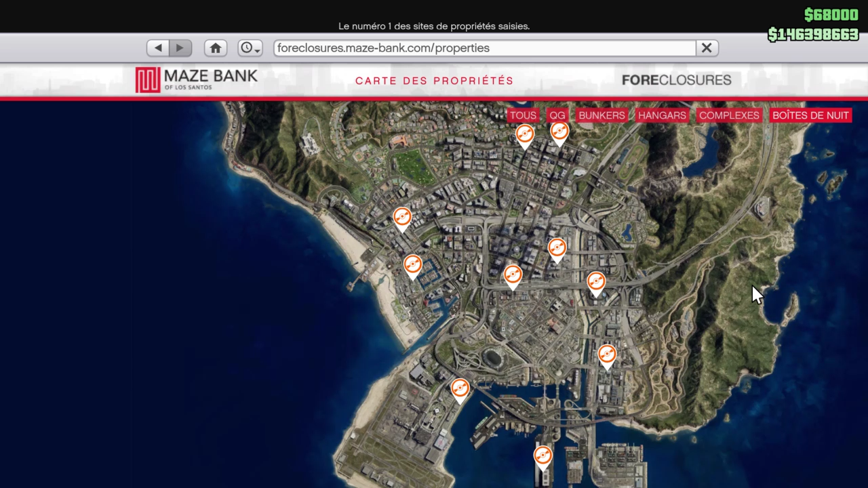
Task: Click the Foreclosures logo in the header
Action: click(676, 80)
